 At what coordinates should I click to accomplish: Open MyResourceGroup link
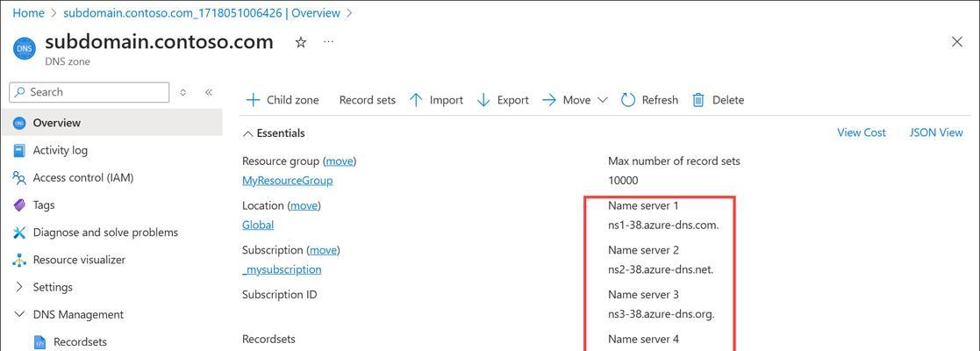(288, 181)
